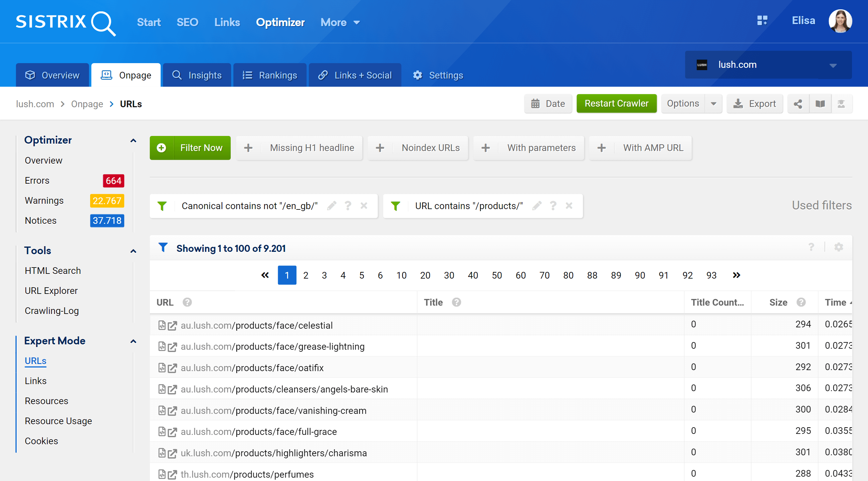Open external link for face/celestial URL
The width and height of the screenshot is (868, 481).
pos(172,326)
